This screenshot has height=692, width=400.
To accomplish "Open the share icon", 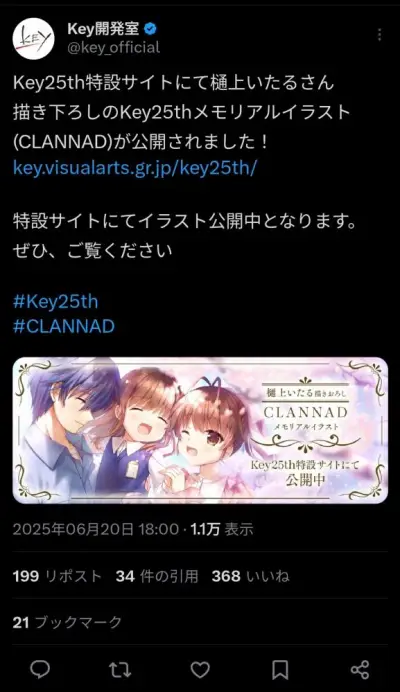I will tap(360, 669).
